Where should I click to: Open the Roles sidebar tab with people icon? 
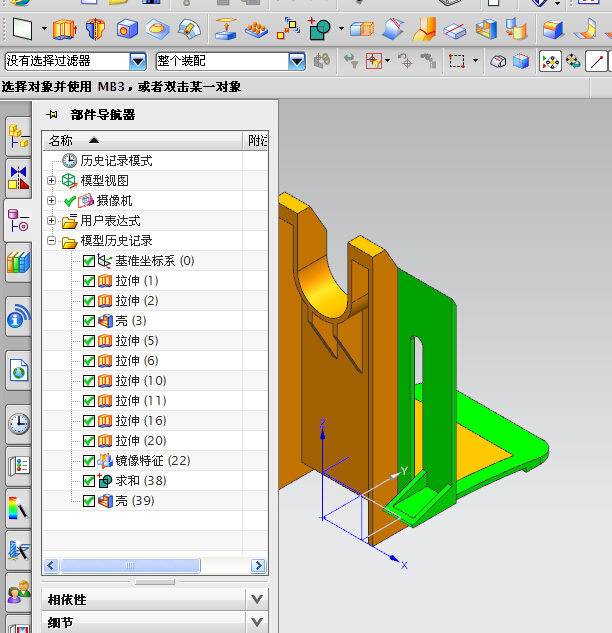18,592
